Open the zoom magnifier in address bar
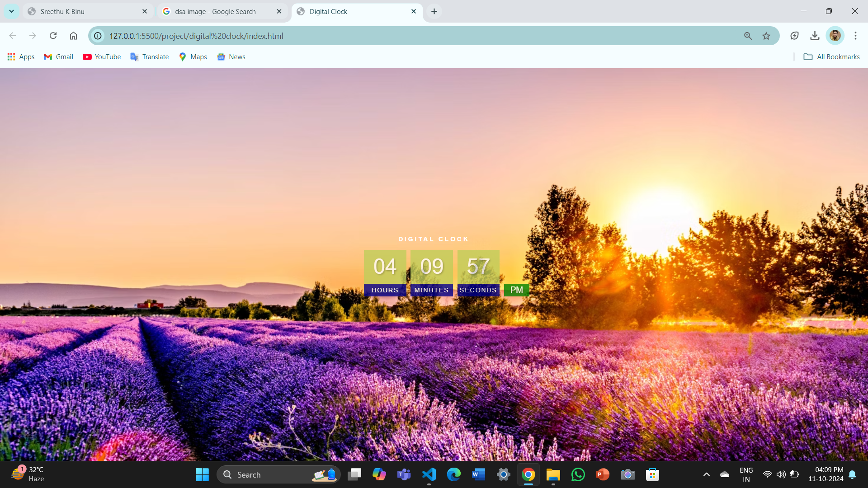Screen dimensions: 868x488 [x=748, y=36]
